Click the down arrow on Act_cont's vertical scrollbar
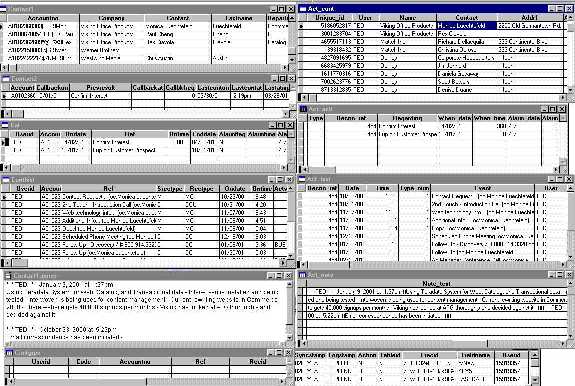This screenshot has width=575, height=386. click(570, 89)
